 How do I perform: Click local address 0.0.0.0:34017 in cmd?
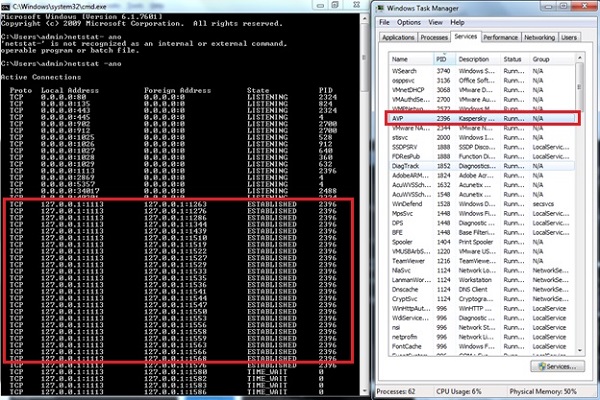point(70,191)
